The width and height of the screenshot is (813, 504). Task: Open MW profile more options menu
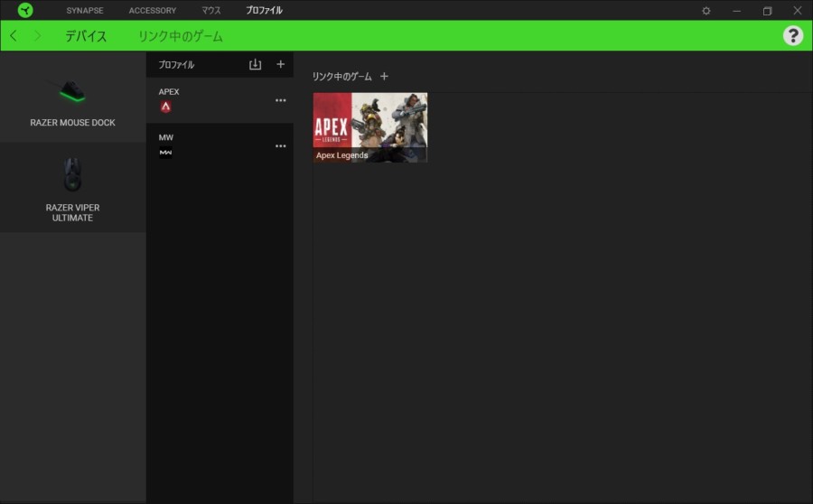click(280, 146)
